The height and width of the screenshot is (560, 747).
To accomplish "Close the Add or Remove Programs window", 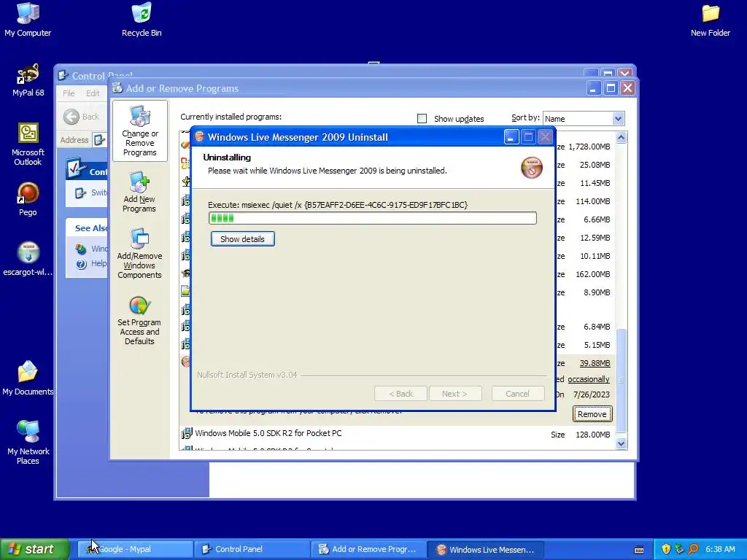I will 628,88.
